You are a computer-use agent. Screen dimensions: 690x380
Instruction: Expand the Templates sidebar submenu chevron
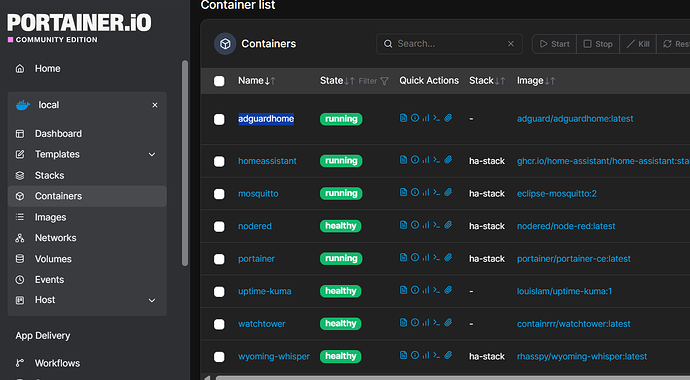point(152,154)
